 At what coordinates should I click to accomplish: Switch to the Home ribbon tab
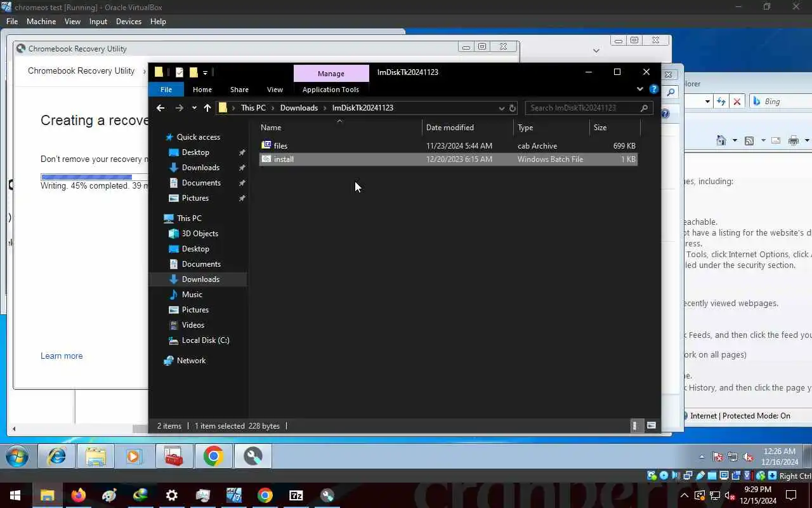tap(202, 90)
